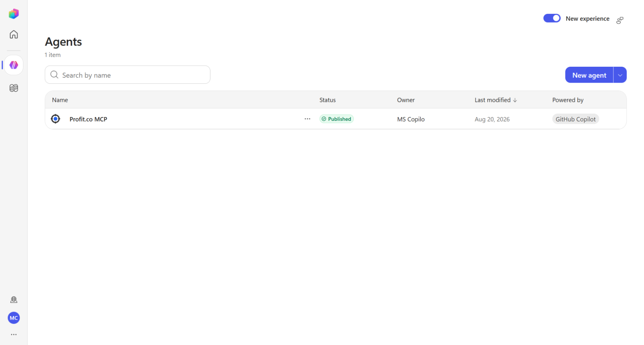Click the Copilot Studio logo icon

click(x=14, y=14)
